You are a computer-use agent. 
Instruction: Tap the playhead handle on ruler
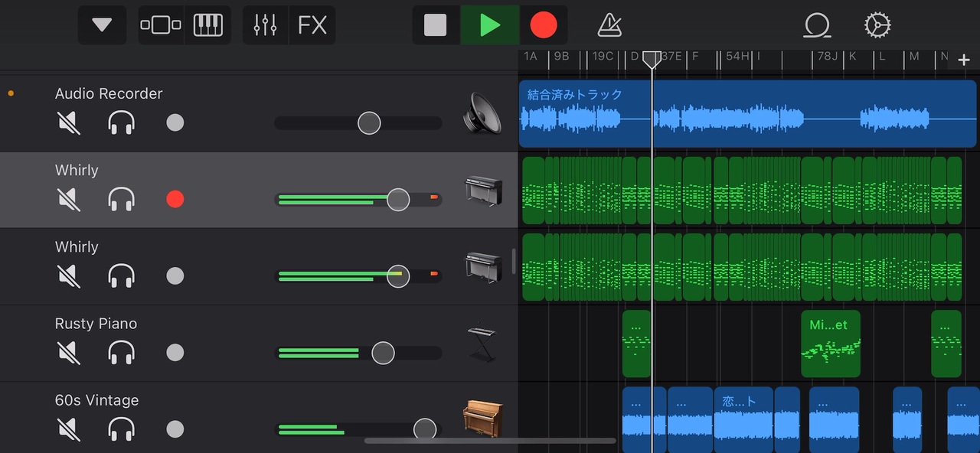tap(652, 59)
